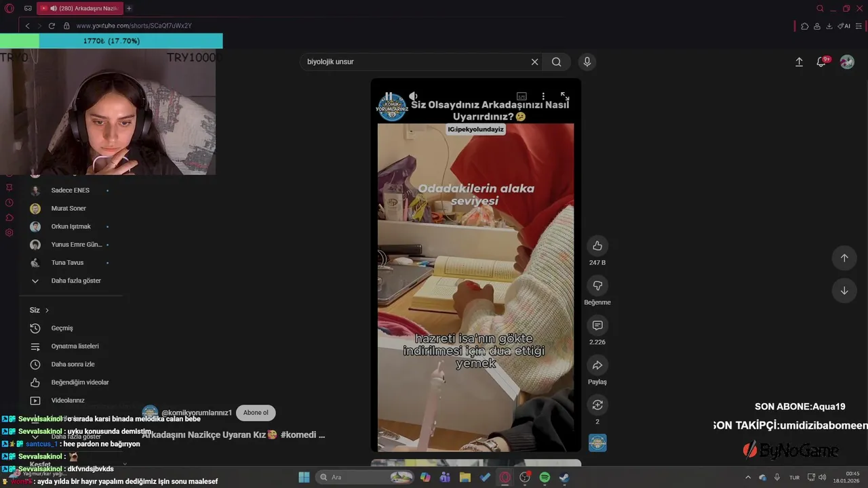Share the Short via Paylaş
Image resolution: width=868 pixels, height=488 pixels.
tap(597, 365)
